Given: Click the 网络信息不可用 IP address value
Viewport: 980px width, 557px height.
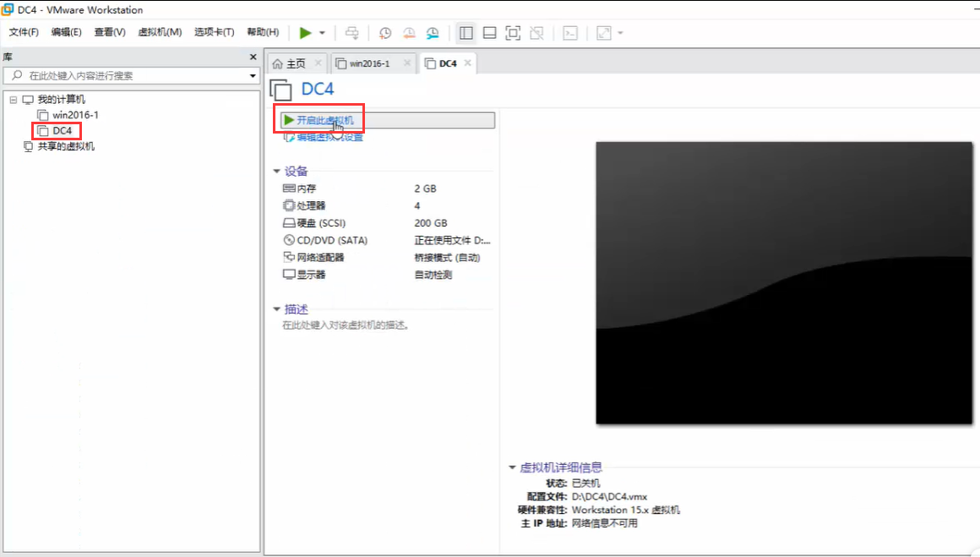Looking at the screenshot, I should (x=604, y=523).
